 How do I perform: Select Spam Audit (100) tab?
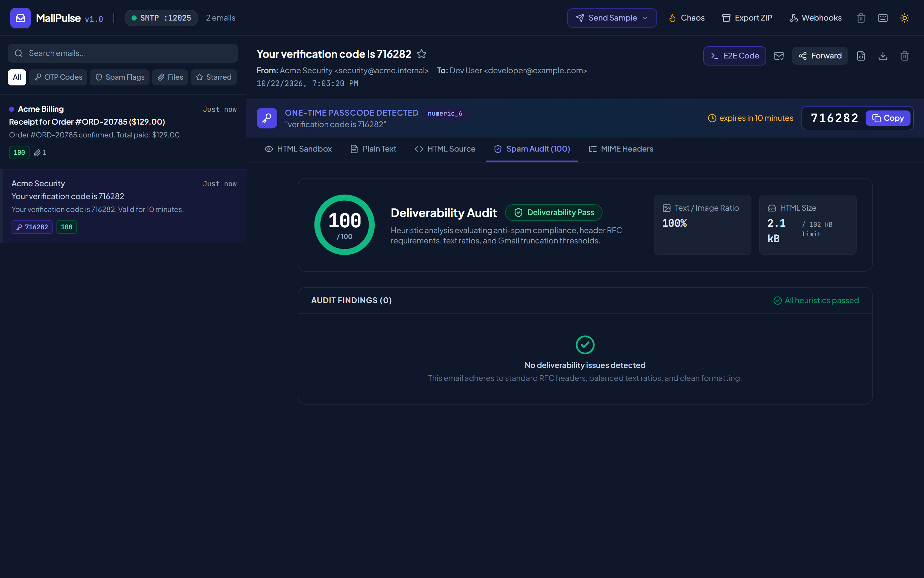click(x=532, y=149)
